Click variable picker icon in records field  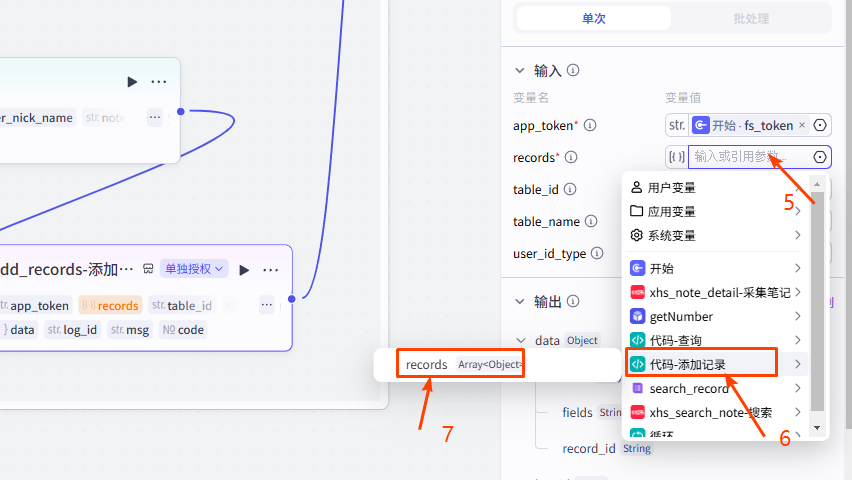[820, 157]
